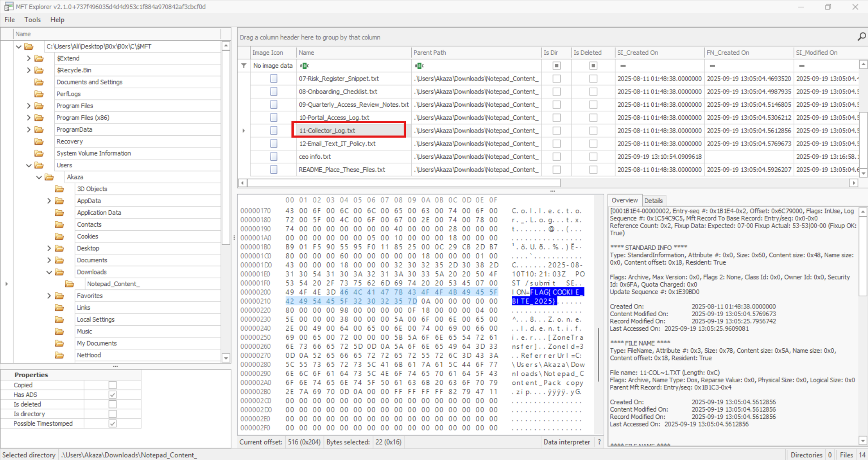Image resolution: width=868 pixels, height=460 pixels.
Task: Click the equals filter operator under SI_Created On
Action: point(623,66)
